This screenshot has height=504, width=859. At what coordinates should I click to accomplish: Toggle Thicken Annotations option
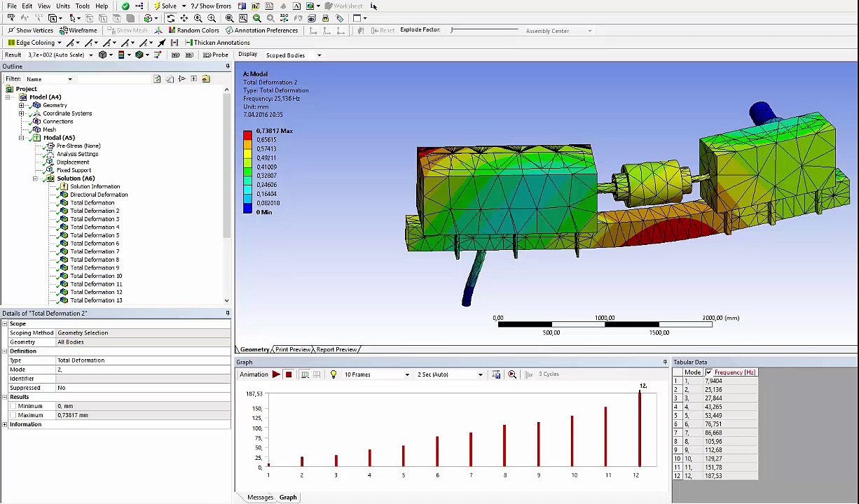pyautogui.click(x=217, y=43)
